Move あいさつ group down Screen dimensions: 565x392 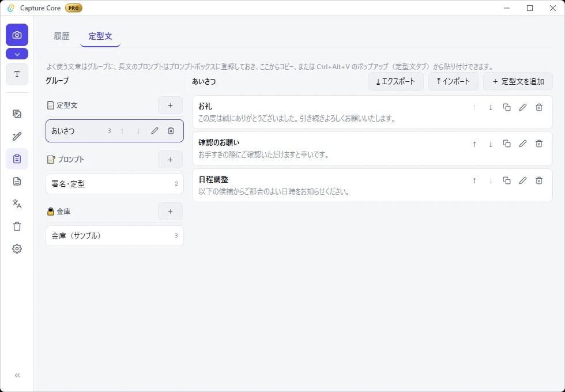(138, 131)
